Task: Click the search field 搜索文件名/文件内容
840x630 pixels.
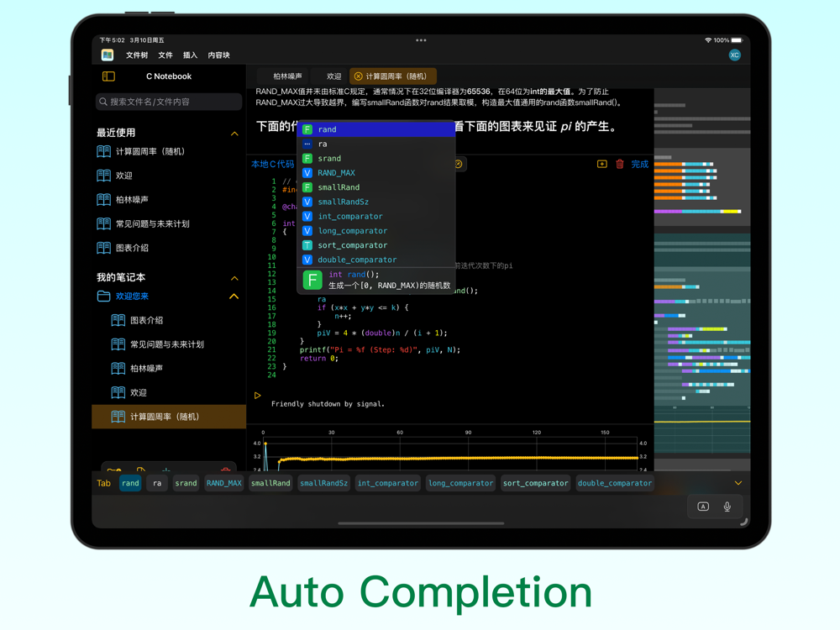Action: (169, 102)
